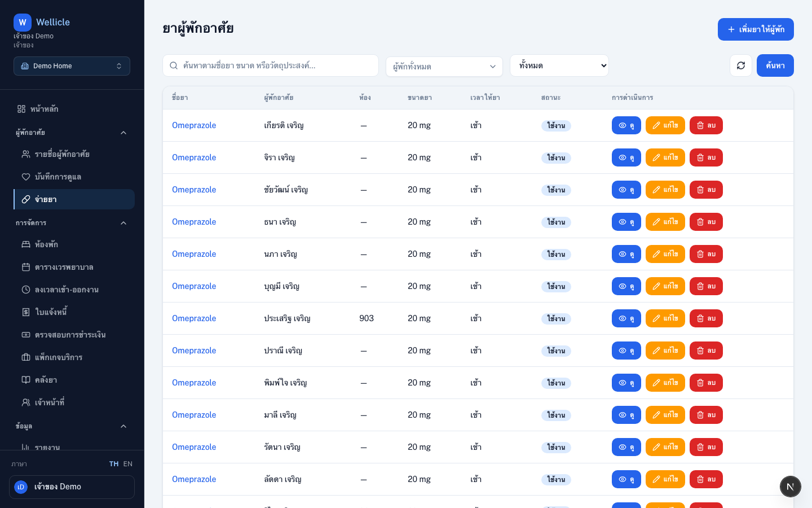The height and width of the screenshot is (508, 812).
Task: Delete Omeprazole for ธนา เจริญ
Action: [706, 222]
